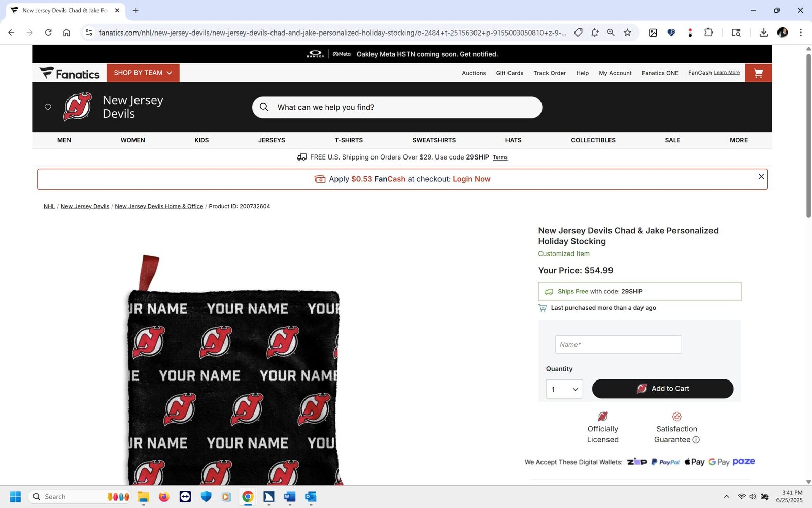The image size is (812, 508).
Task: Click the Fanatics logo
Action: coord(70,74)
